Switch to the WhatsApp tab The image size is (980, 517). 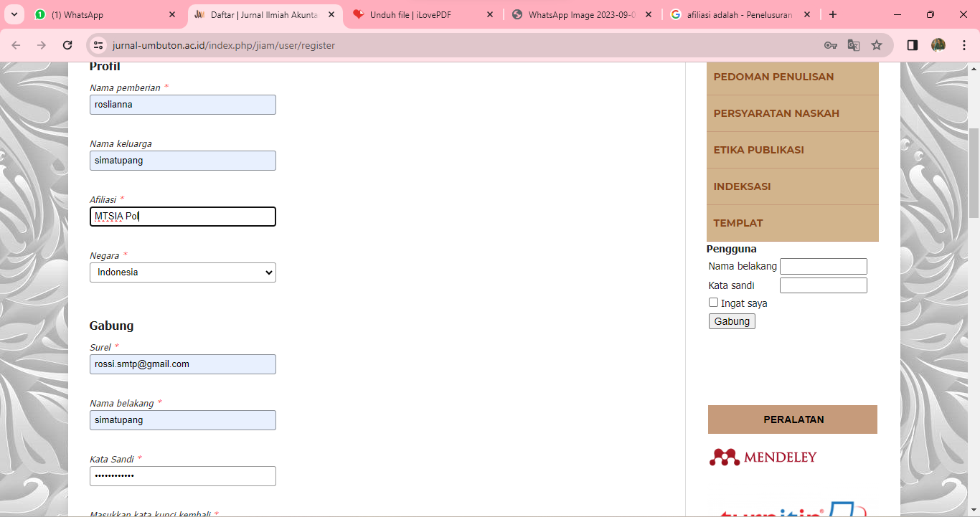[100, 15]
